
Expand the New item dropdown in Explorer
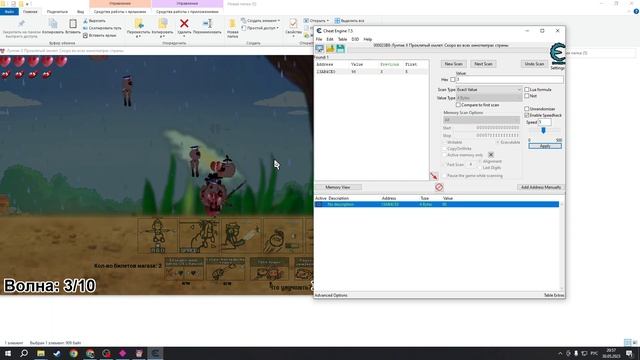pos(279,21)
